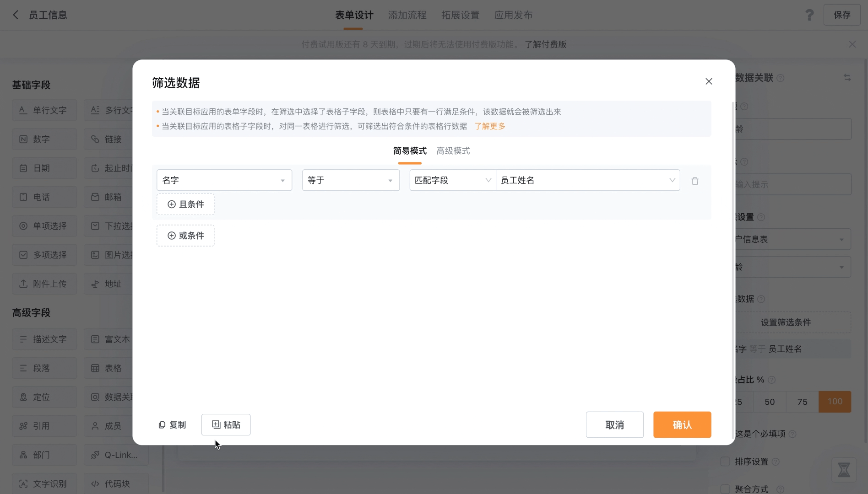Confirm filter with 确认 button
Screen dimensions: 868x494
682,425
